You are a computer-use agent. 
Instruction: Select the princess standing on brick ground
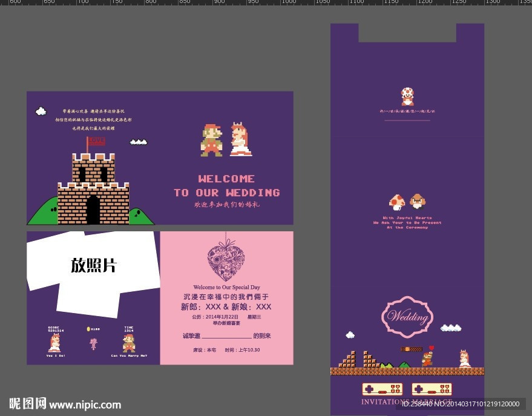click(464, 358)
